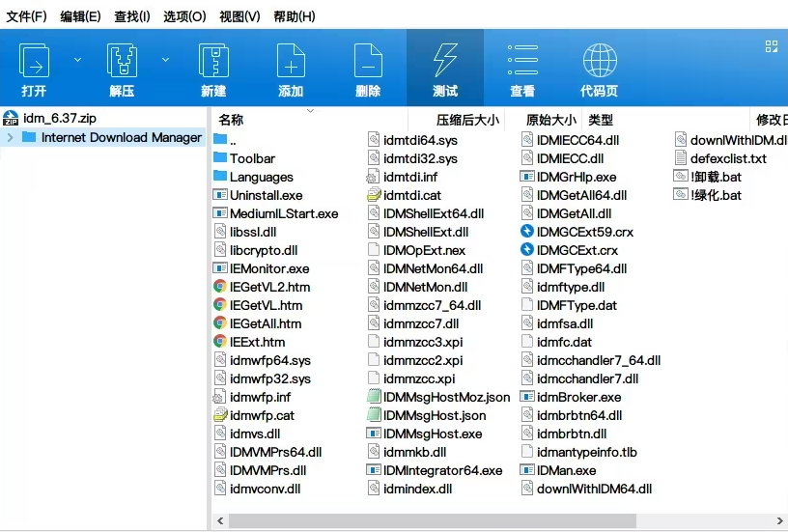Sort by the 原始大小 column header
Screen dimensions: 788x532
tap(550, 120)
